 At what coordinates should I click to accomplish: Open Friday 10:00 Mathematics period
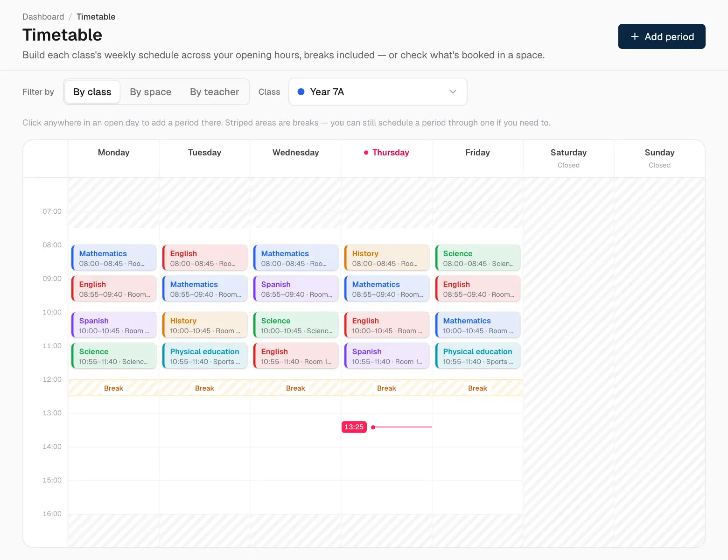(478, 325)
